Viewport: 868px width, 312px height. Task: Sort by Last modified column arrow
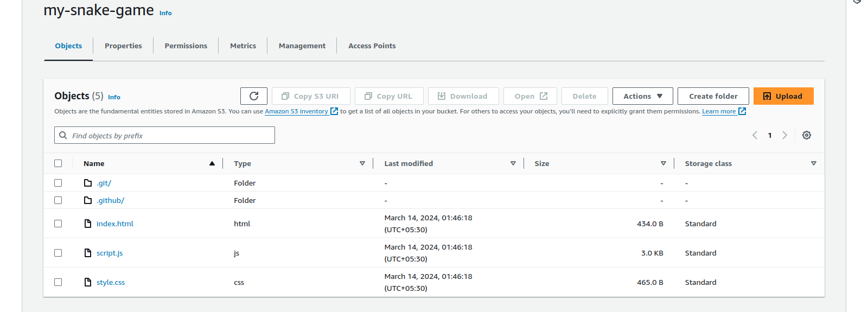click(x=513, y=163)
